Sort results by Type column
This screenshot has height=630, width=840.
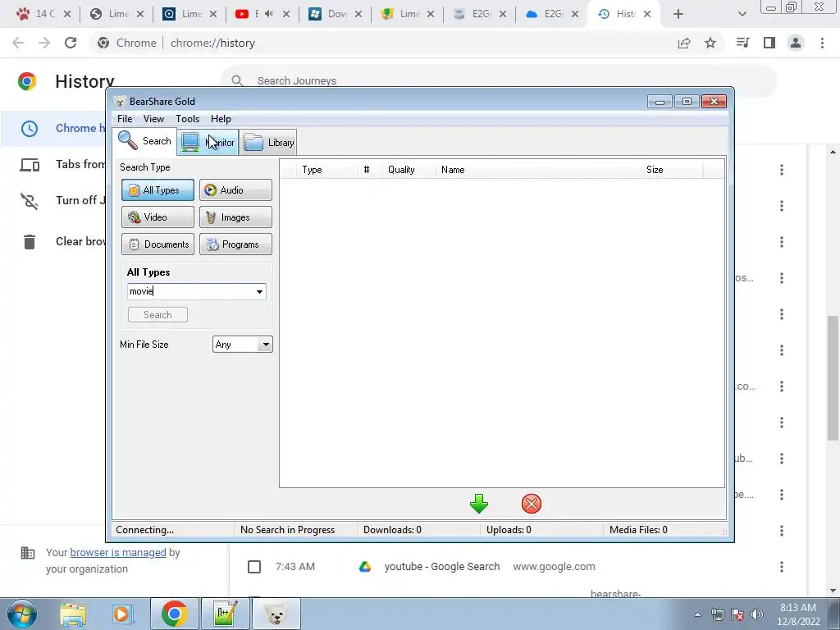326,170
